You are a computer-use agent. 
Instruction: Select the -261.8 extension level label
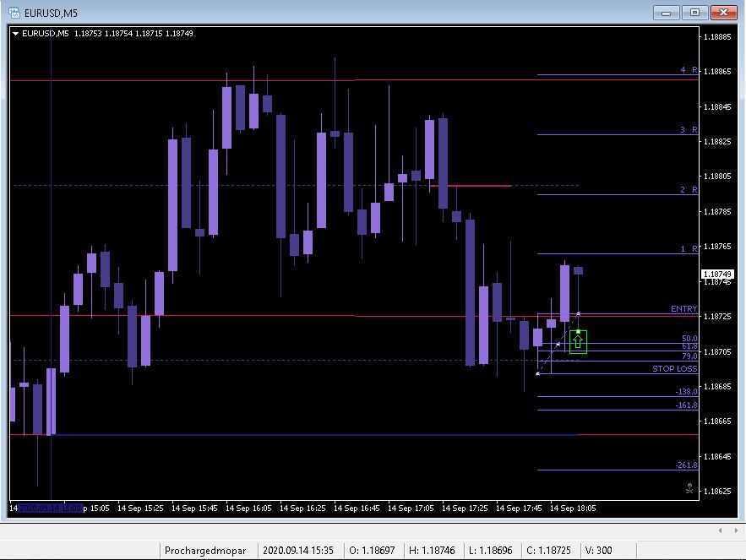pos(686,465)
